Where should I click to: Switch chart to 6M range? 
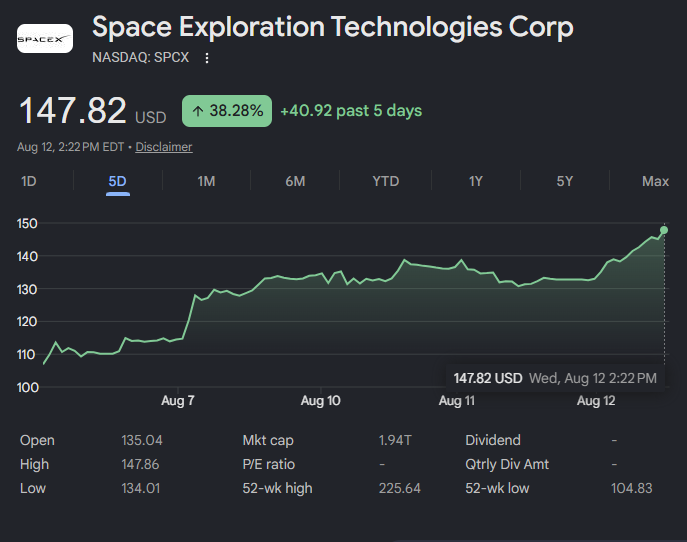pos(295,181)
